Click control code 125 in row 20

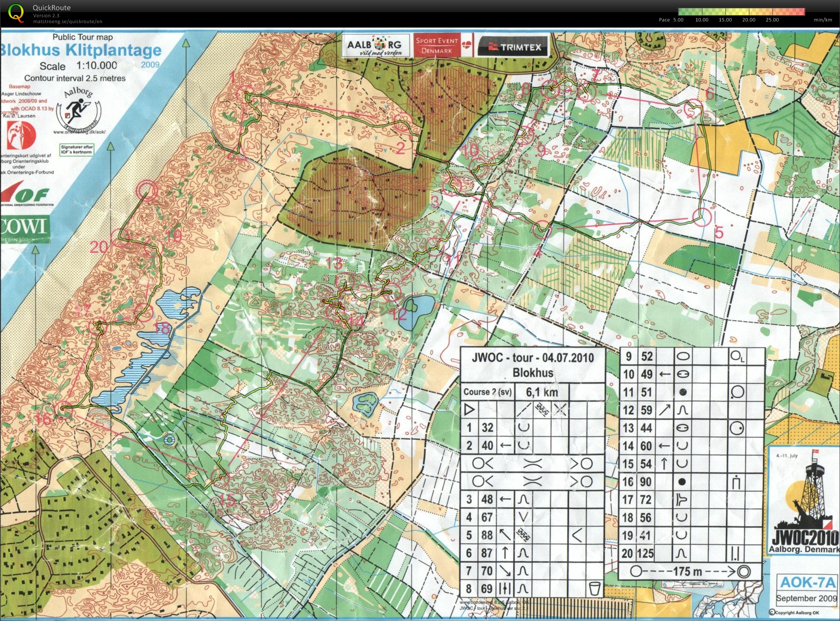point(645,553)
